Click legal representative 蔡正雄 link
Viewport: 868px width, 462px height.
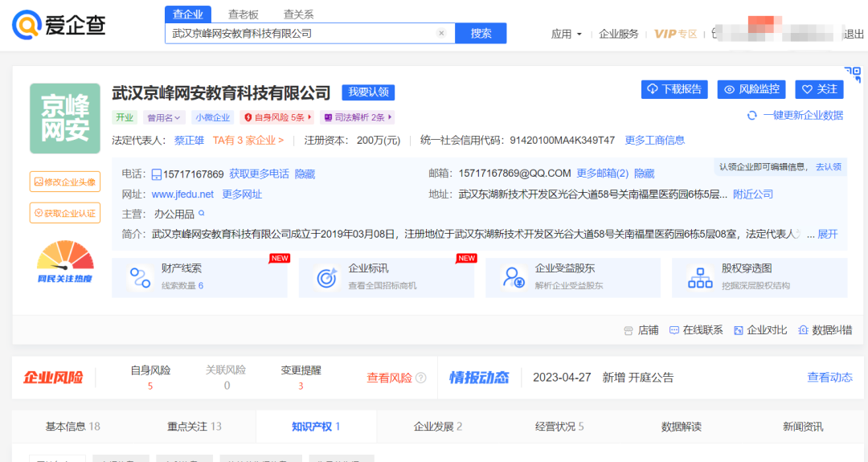pyautogui.click(x=190, y=141)
